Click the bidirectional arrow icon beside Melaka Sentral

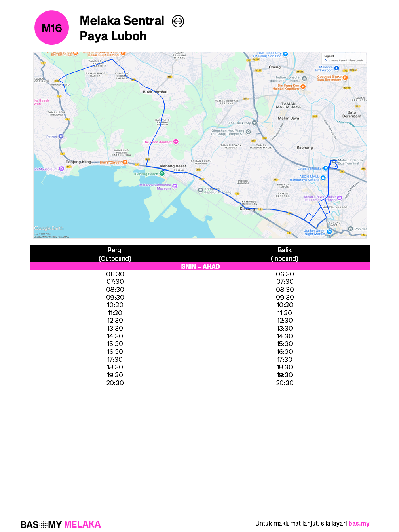coord(178,21)
